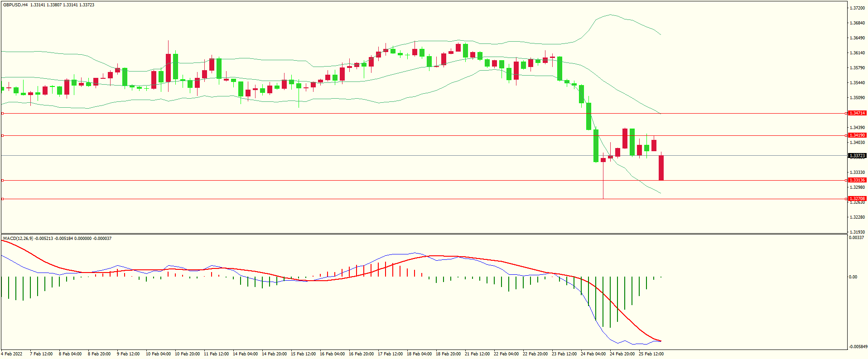
Task: Click the 10 Feb 20:00 time label
Action: (x=187, y=354)
